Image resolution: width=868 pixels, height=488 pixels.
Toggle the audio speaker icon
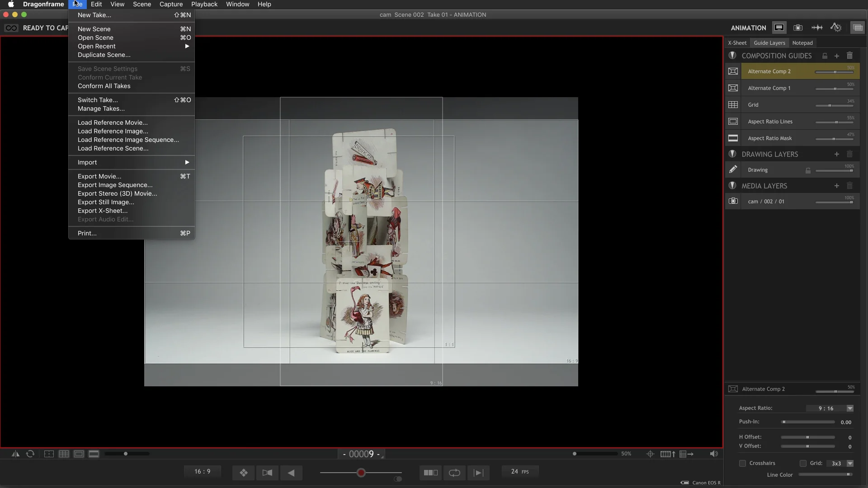click(714, 454)
